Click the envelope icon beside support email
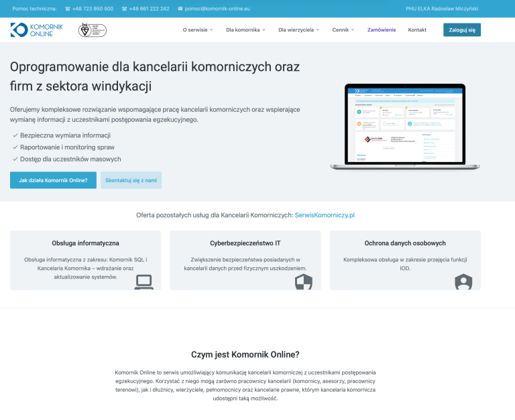 point(180,9)
